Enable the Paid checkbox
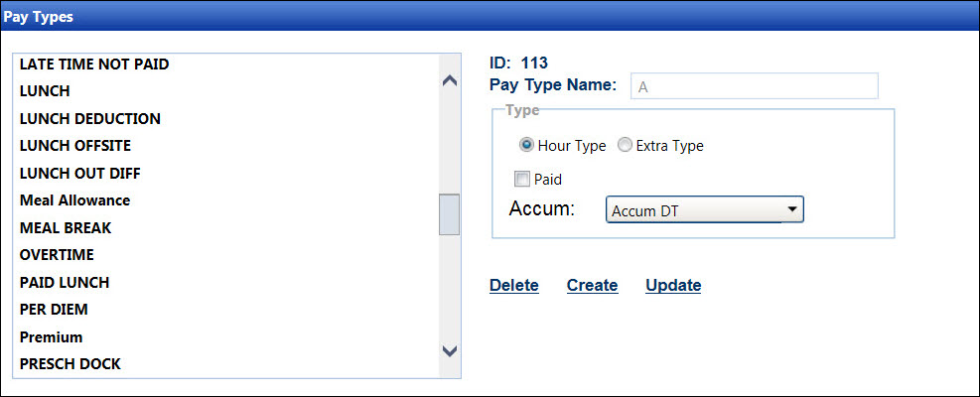980x397 pixels. pos(521,180)
